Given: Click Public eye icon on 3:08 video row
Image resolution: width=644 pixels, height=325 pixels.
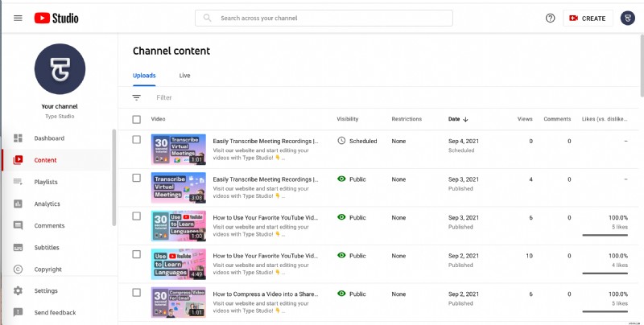Looking at the screenshot, I should 341,179.
